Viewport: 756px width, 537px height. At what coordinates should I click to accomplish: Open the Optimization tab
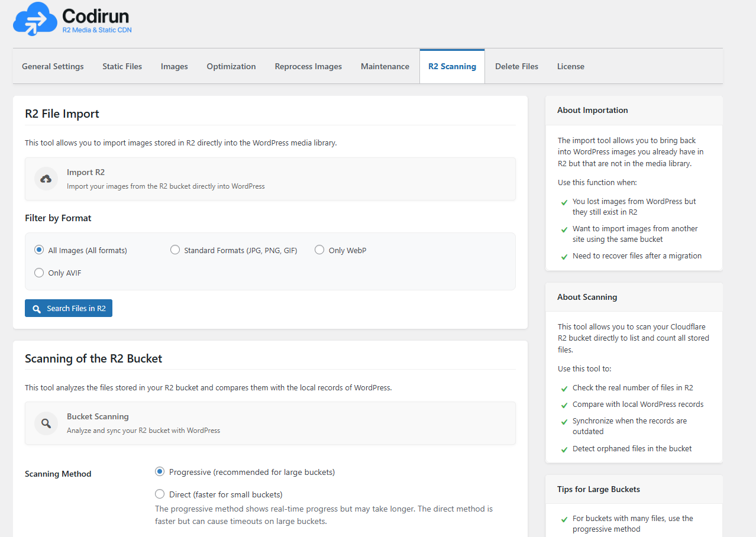point(231,66)
